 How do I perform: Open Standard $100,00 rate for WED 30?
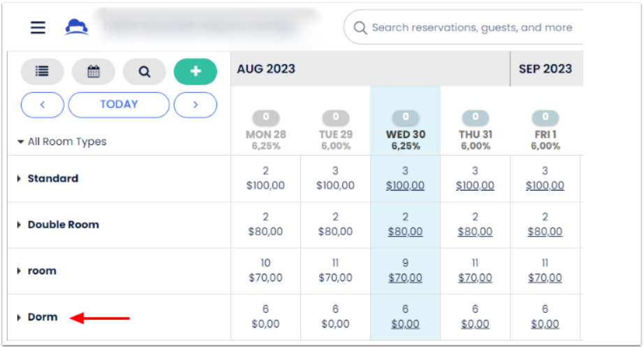[x=405, y=186]
